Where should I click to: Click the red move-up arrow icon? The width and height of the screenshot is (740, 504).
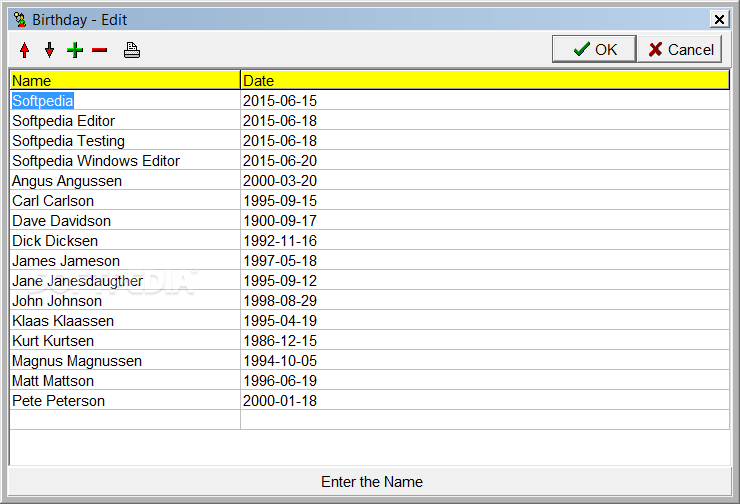pos(25,50)
